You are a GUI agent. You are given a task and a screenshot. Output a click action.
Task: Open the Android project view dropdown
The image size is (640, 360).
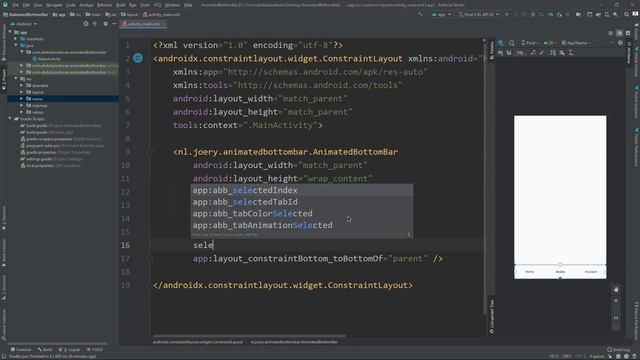click(24, 24)
